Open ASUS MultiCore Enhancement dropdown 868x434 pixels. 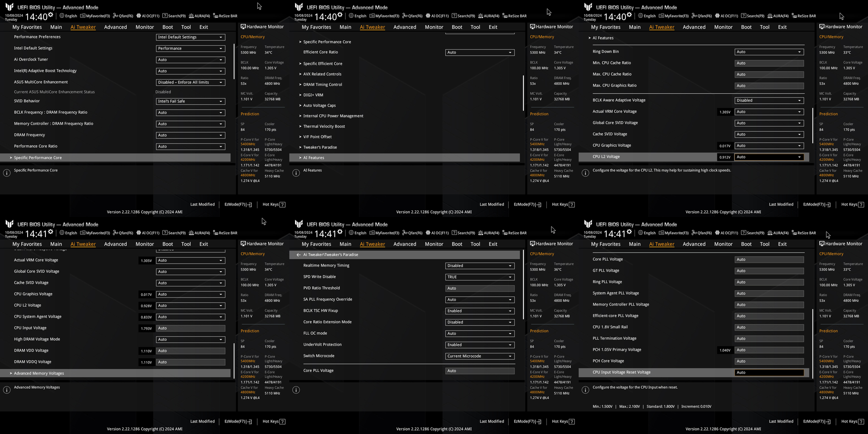[x=190, y=83]
